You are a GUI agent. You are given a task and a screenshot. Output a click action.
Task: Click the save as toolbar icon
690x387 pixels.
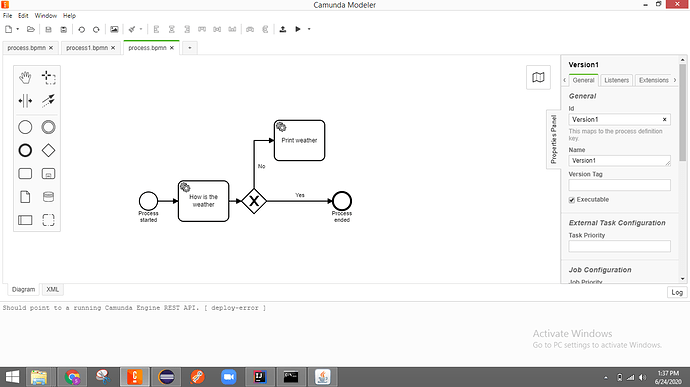64,29
